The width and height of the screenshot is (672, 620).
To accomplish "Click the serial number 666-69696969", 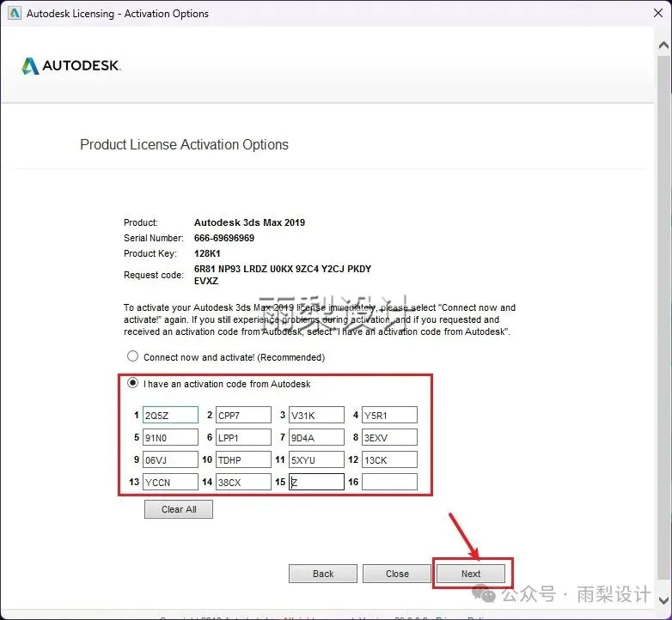I will 224,238.
